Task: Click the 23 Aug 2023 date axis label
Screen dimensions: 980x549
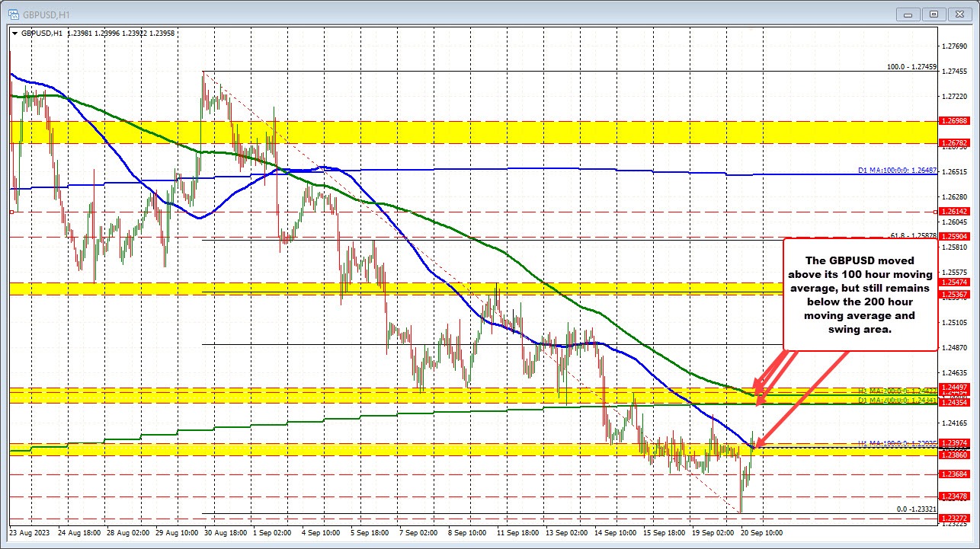Action: [x=30, y=533]
